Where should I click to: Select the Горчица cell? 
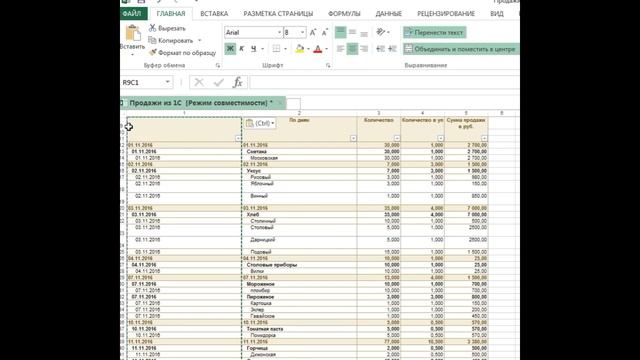pos(299,348)
